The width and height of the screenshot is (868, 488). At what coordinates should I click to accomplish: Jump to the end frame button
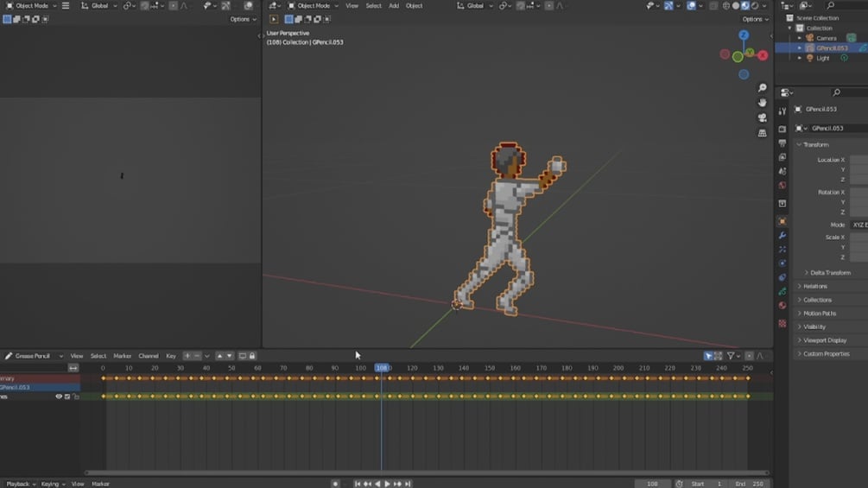408,484
